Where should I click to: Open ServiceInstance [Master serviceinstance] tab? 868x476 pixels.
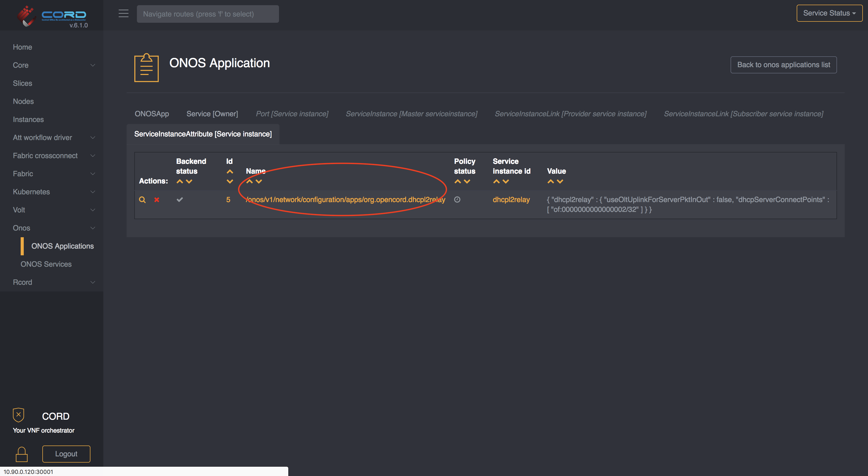412,114
